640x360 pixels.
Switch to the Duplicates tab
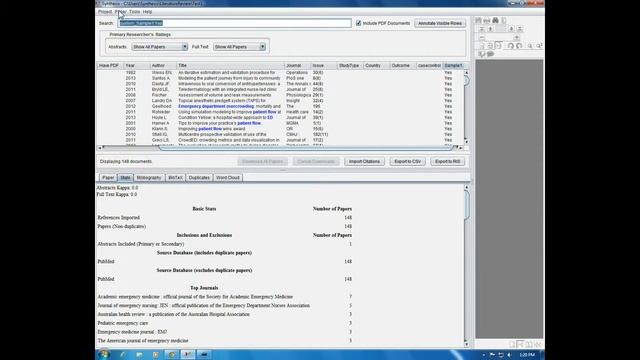199,178
